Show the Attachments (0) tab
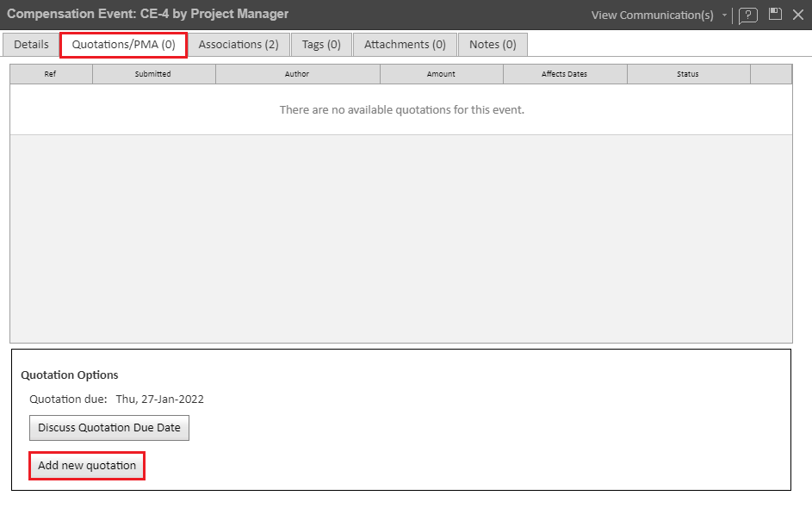Viewport: 812px width, 508px height. click(405, 45)
